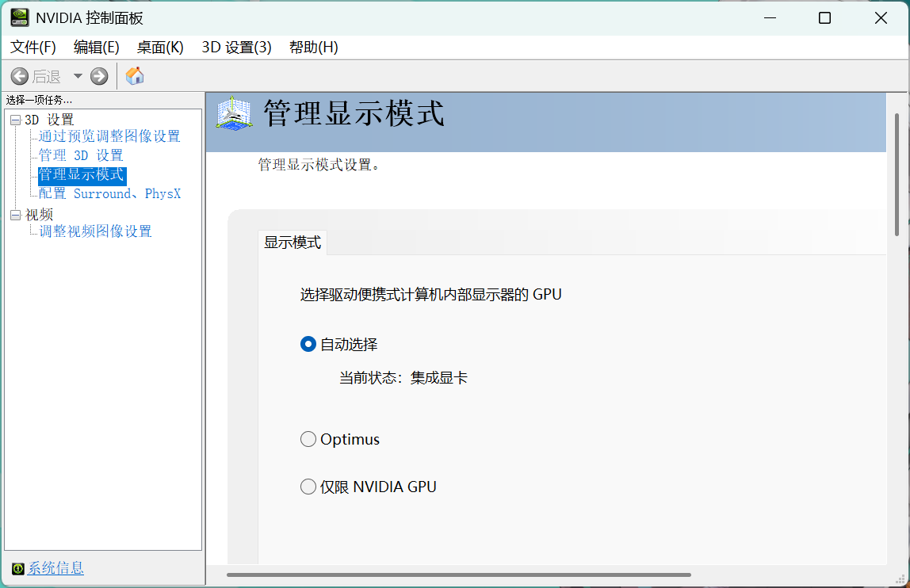
Task: Select the Optimus radio button
Action: point(308,439)
